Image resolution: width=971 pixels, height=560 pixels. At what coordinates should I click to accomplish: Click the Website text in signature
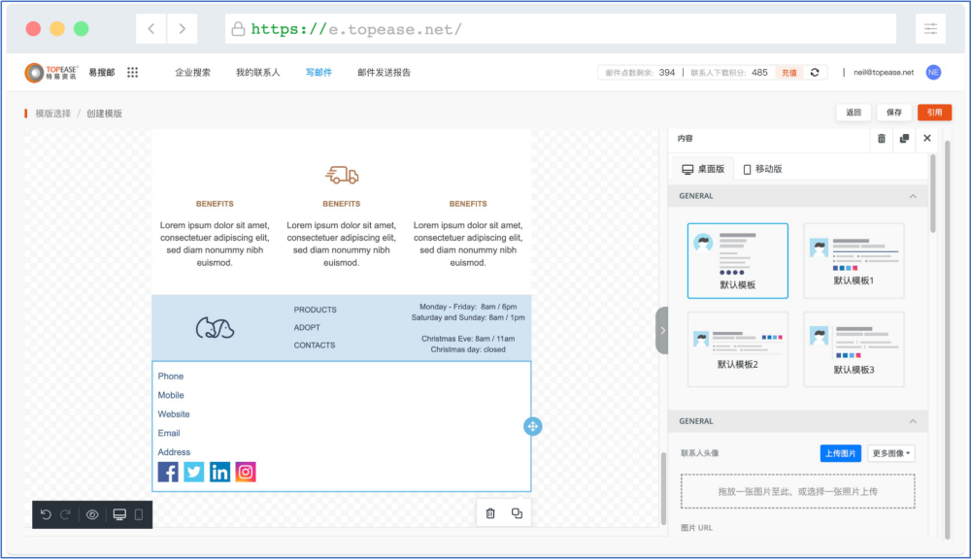[174, 414]
